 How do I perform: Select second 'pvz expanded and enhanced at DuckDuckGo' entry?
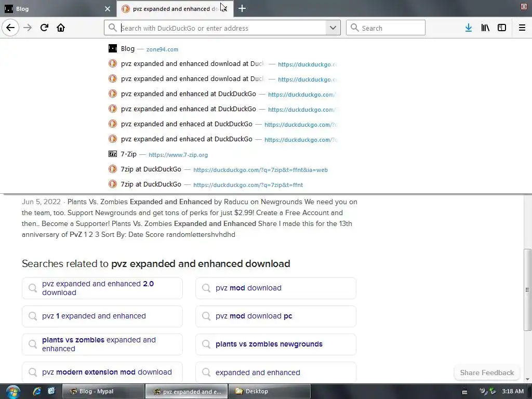(x=222, y=109)
